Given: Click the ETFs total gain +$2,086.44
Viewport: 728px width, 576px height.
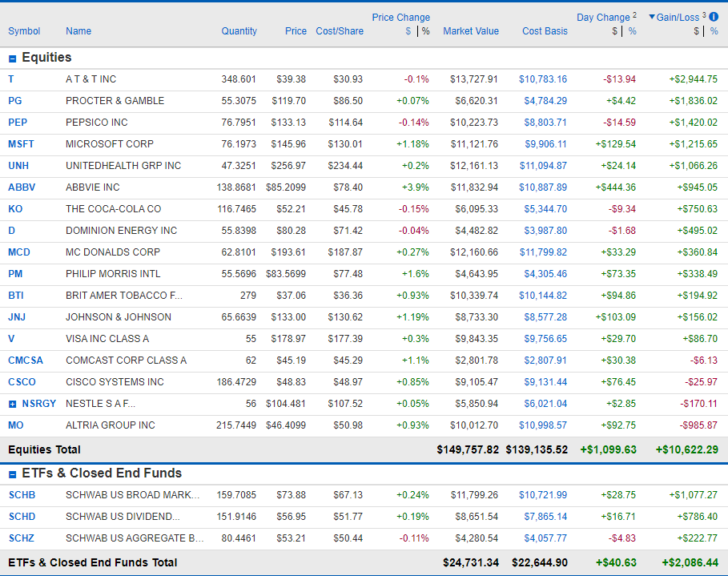Looking at the screenshot, I should [690, 562].
